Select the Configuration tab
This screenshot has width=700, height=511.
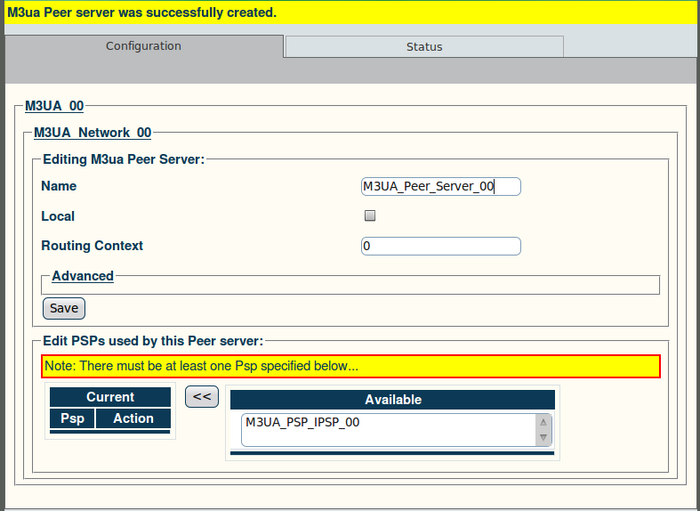tap(144, 46)
